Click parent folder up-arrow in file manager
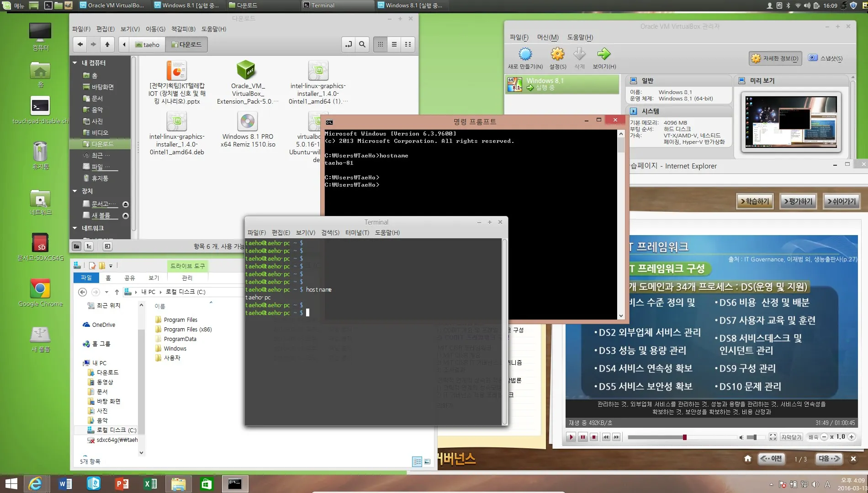 107,44
